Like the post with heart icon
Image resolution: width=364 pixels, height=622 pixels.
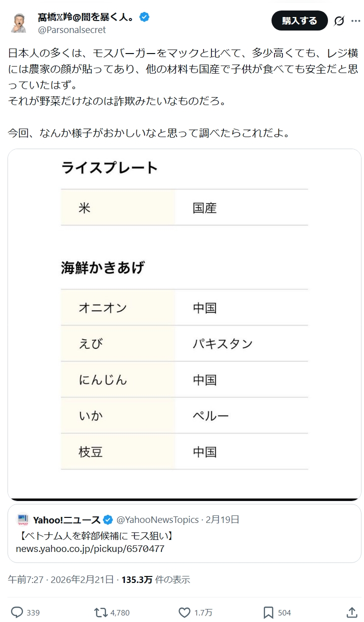click(184, 612)
